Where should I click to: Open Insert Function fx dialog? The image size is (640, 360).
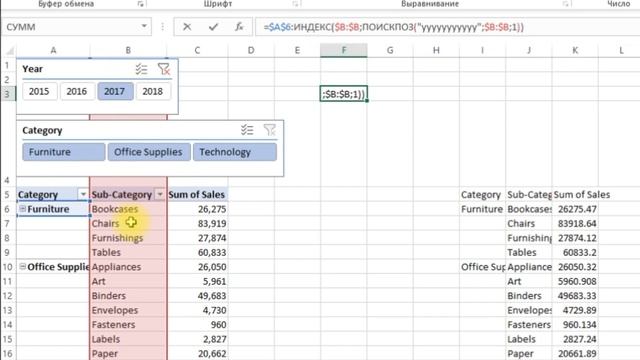pos(239,27)
